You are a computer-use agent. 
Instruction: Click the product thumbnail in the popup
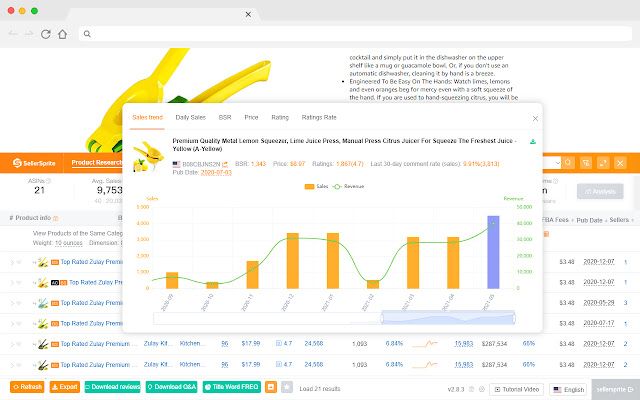pos(148,156)
